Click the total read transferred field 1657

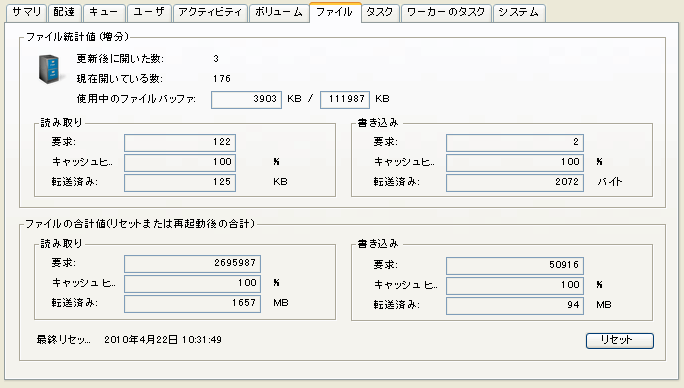[x=192, y=304]
